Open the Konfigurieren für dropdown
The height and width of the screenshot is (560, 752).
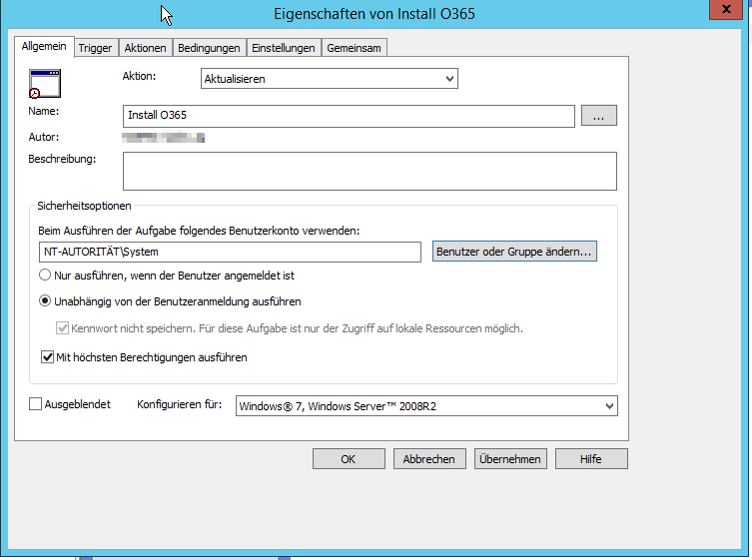coord(426,406)
